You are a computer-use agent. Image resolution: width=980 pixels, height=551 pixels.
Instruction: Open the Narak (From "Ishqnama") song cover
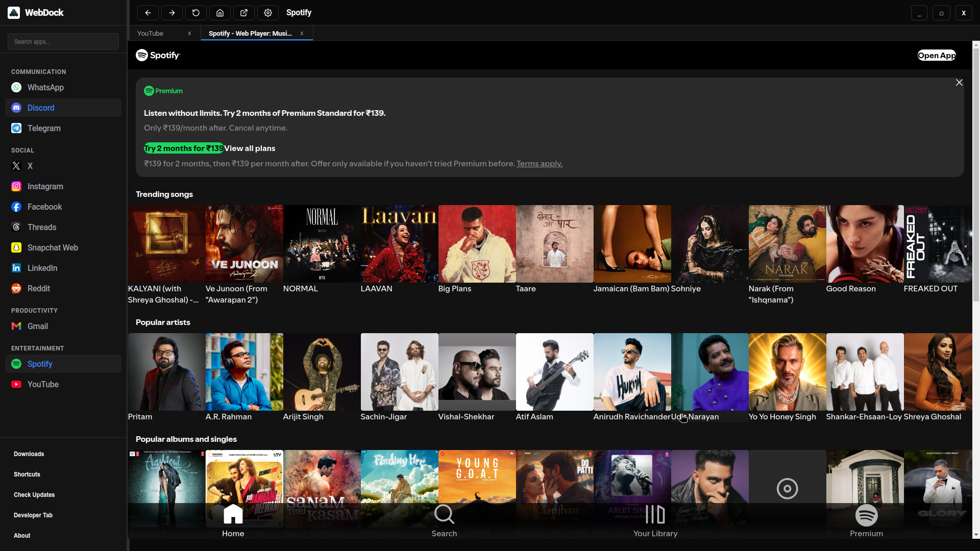click(787, 244)
